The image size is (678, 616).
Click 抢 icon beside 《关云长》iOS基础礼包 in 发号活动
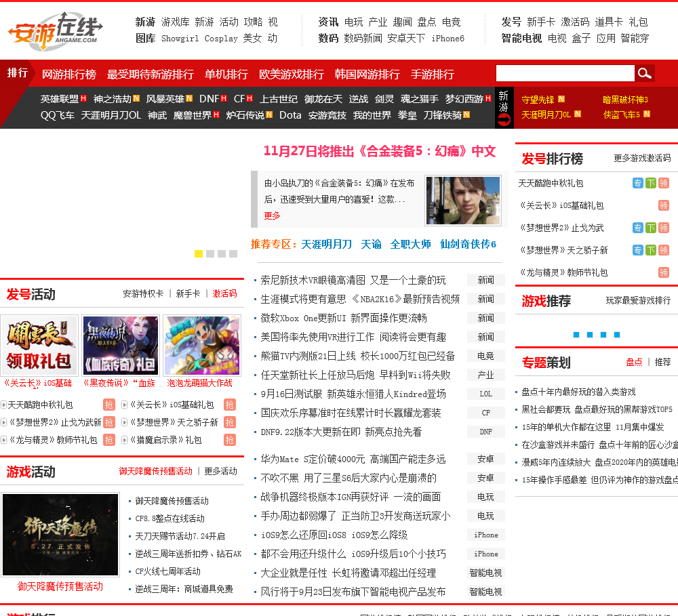[x=230, y=405]
